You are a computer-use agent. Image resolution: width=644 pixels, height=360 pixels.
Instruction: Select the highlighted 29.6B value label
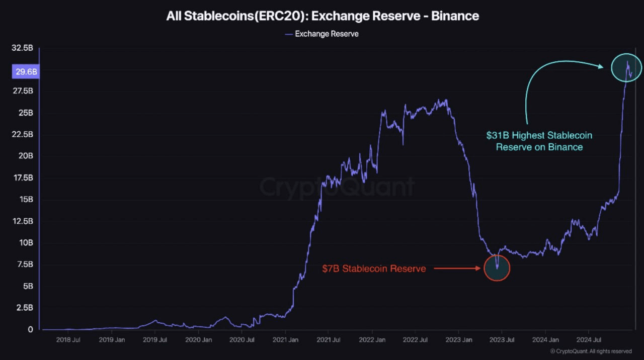26,72
